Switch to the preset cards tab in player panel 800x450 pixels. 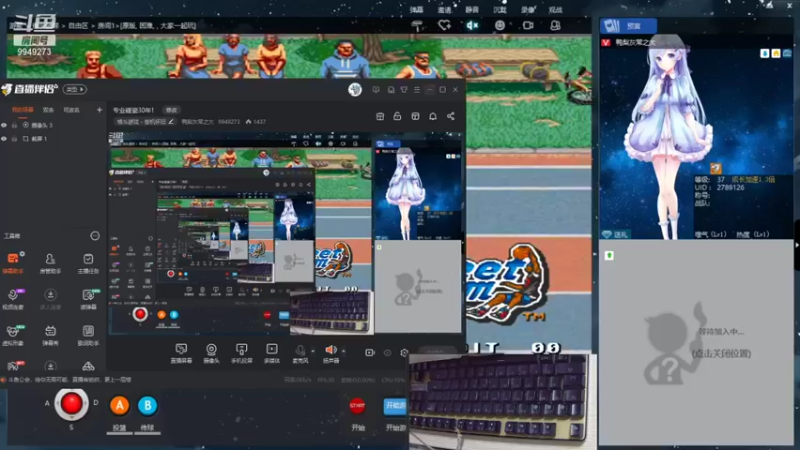[x=628, y=26]
